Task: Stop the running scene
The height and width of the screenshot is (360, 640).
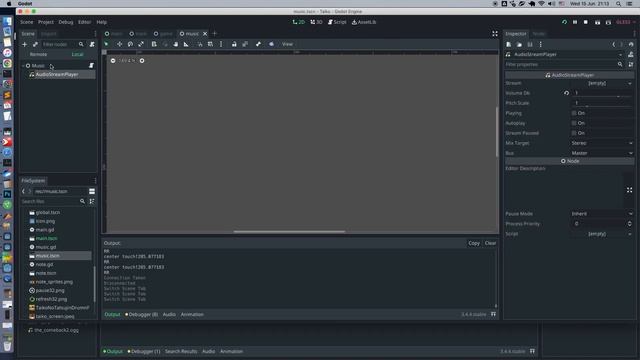Action: click(586, 22)
